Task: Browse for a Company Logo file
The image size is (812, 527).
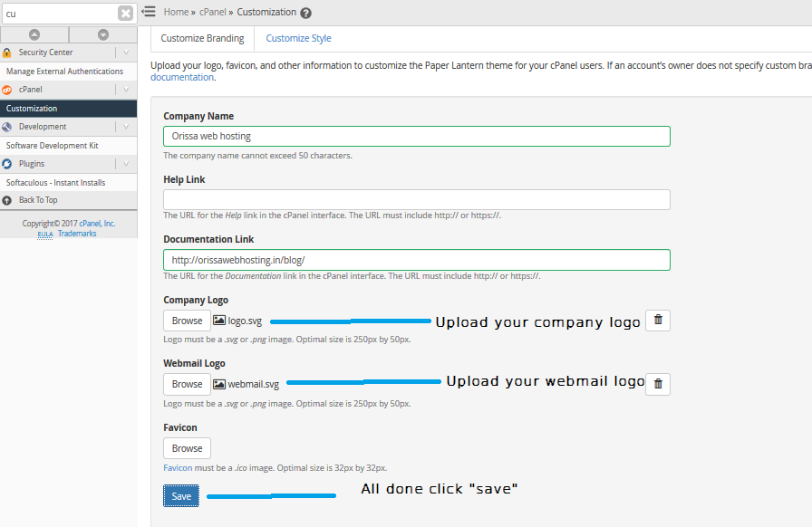Action: tap(187, 321)
